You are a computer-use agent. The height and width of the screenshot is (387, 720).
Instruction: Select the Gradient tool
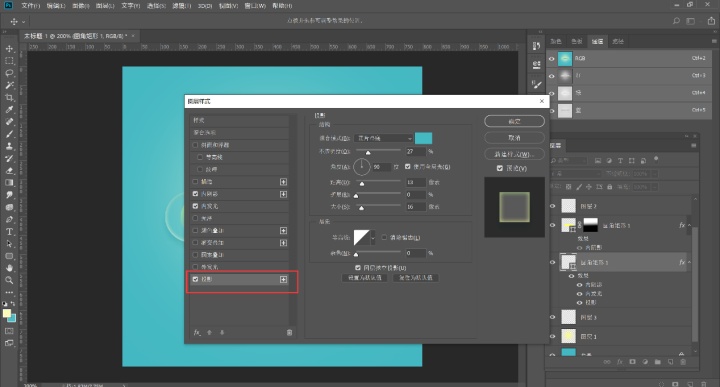(x=9, y=183)
